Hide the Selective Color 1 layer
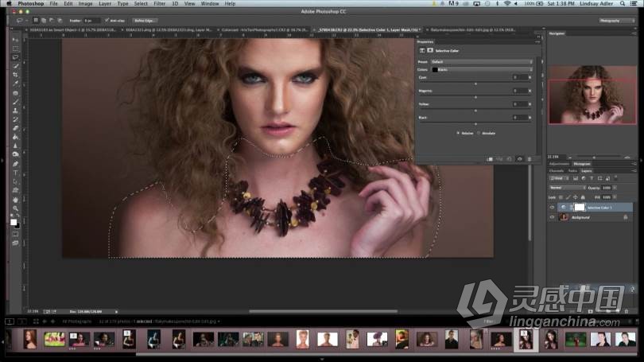 pyautogui.click(x=552, y=208)
